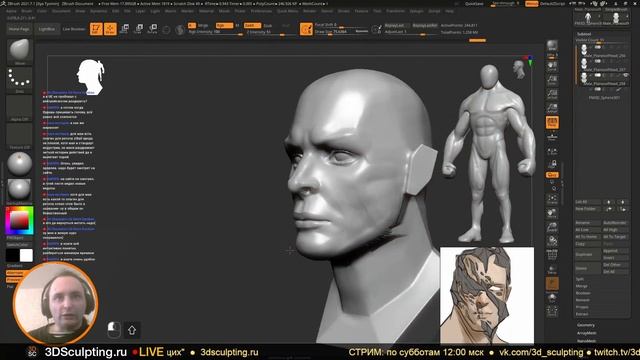The height and width of the screenshot is (360, 640).
Task: Collapse the Subtool panel header
Action: pos(584,34)
